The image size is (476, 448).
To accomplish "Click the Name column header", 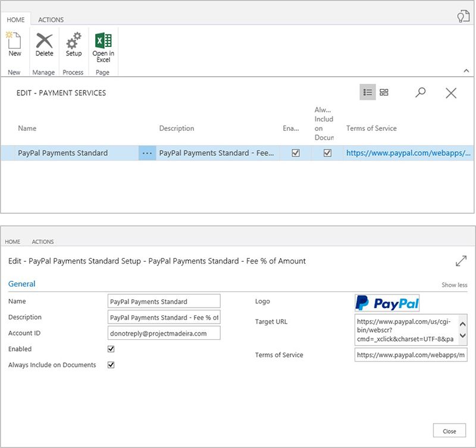I will click(27, 129).
